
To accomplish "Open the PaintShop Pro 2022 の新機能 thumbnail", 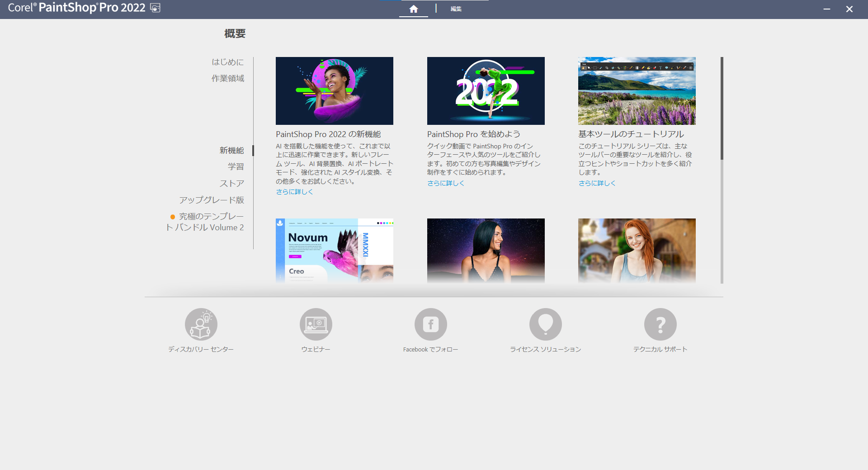I will click(335, 91).
